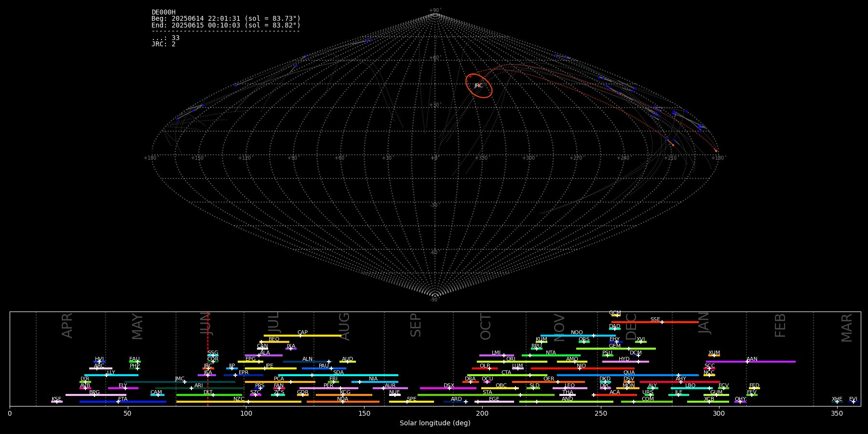Click the PAU shower label
Image resolution: width=868 pixels, height=434 pixels.
(324, 366)
